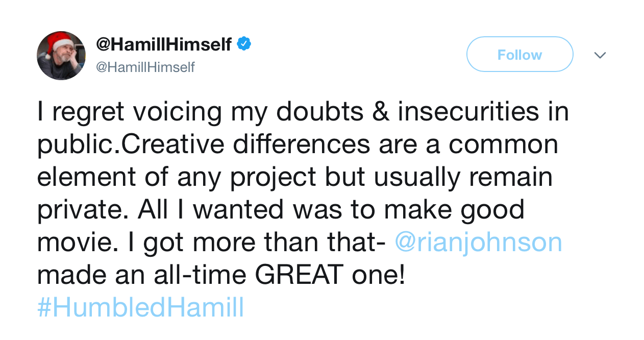644x340 pixels.
Task: Open the @rianjohnson mention link
Action: 478,242
